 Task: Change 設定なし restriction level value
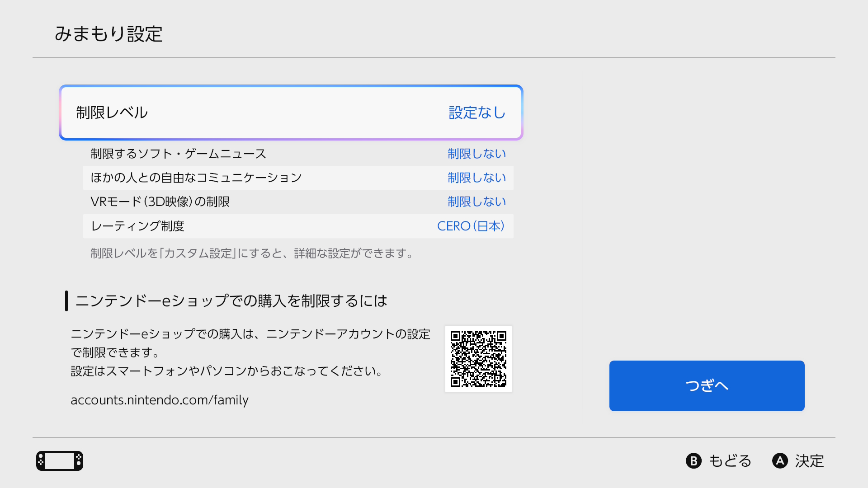click(x=476, y=113)
